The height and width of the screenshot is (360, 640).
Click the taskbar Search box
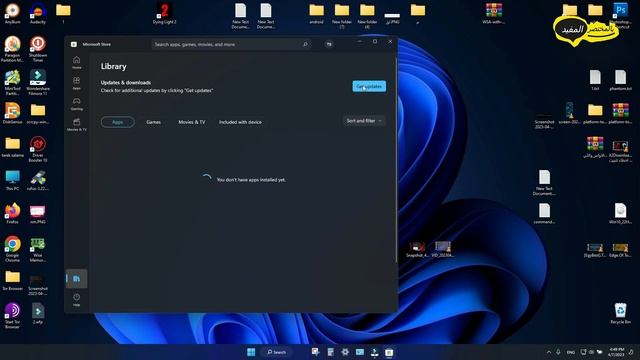(x=277, y=352)
